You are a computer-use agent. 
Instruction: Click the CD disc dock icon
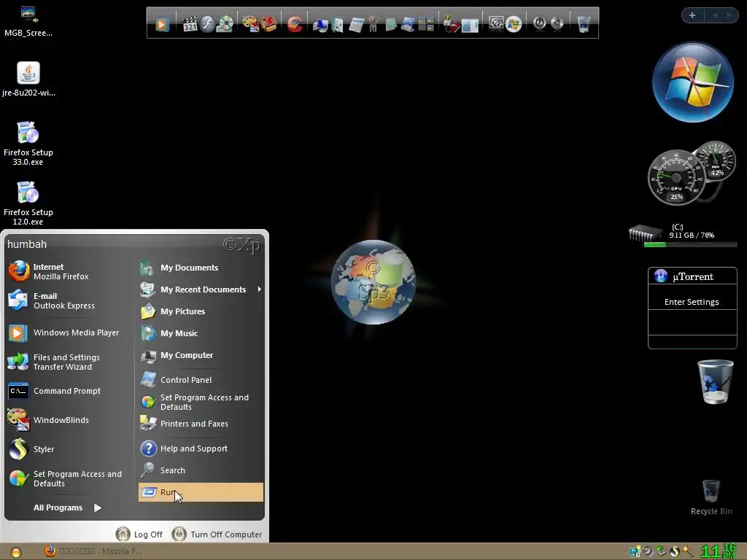tap(225, 24)
